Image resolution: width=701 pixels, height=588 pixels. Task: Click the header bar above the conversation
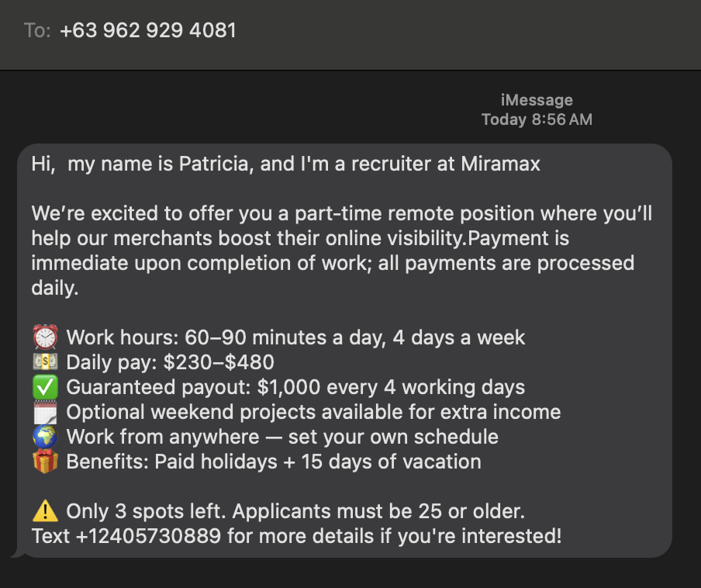coord(349,34)
